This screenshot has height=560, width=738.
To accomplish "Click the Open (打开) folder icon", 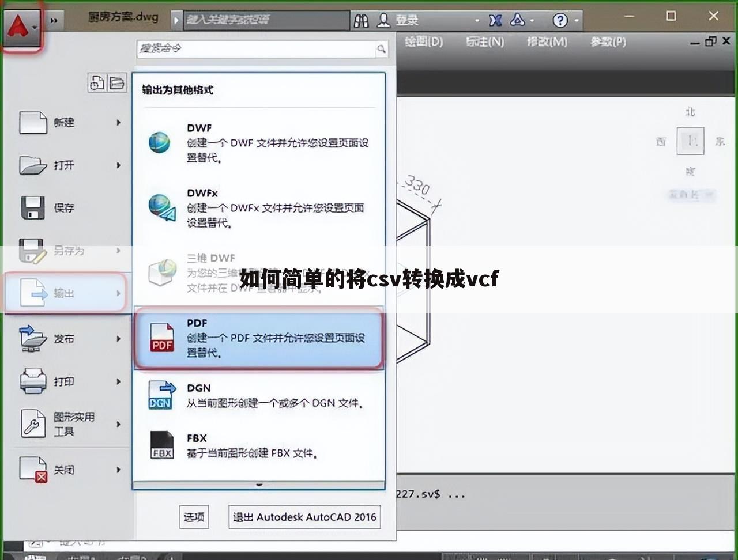I will [33, 165].
